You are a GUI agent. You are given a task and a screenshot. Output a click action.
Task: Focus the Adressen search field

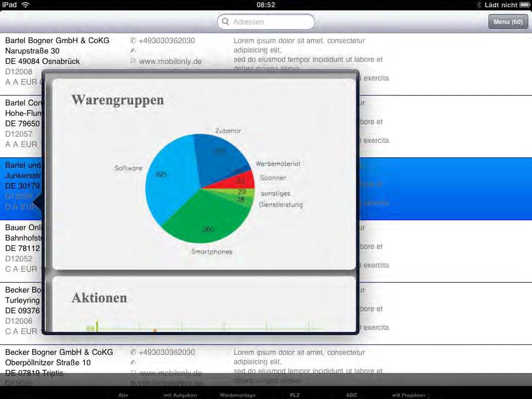270,22
